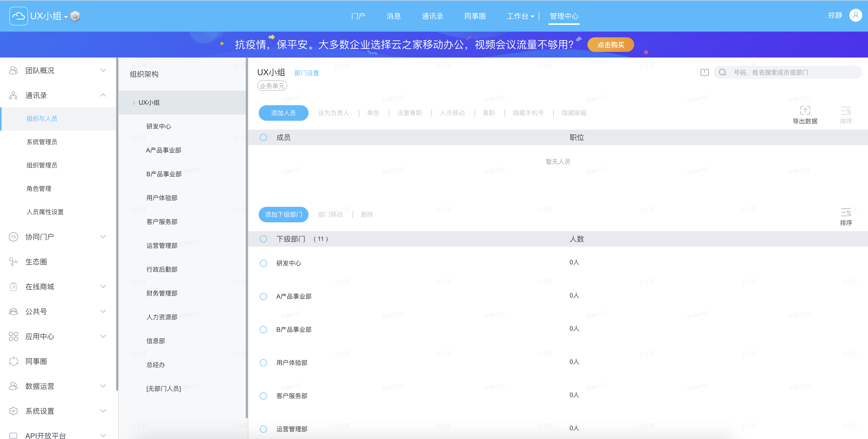Select the 研发中心 row radio button
Image resolution: width=868 pixels, height=439 pixels.
coord(263,263)
